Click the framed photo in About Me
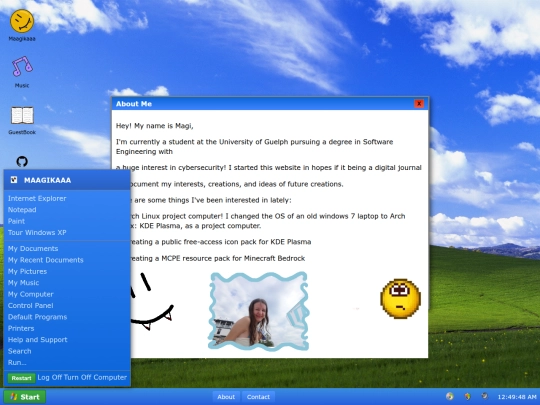Image resolution: width=540 pixels, height=405 pixels. (258, 311)
